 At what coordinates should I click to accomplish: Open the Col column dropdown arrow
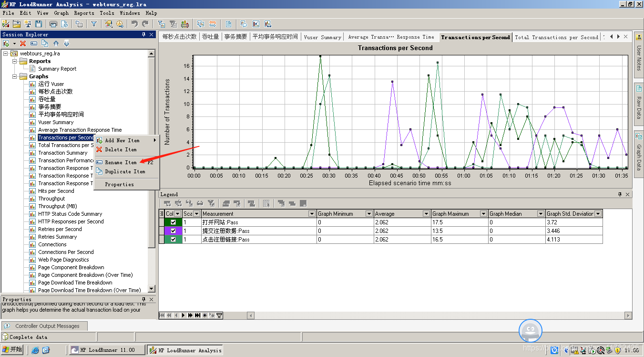pos(178,214)
